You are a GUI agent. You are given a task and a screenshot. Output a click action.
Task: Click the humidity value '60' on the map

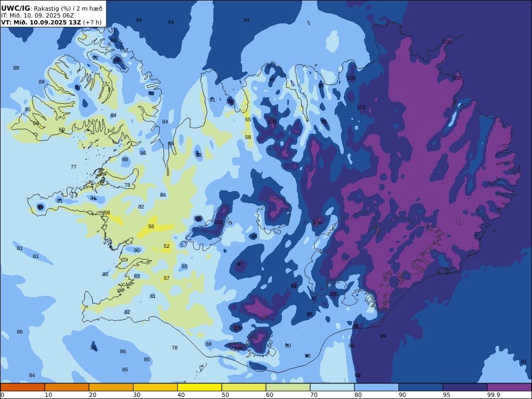point(62,130)
